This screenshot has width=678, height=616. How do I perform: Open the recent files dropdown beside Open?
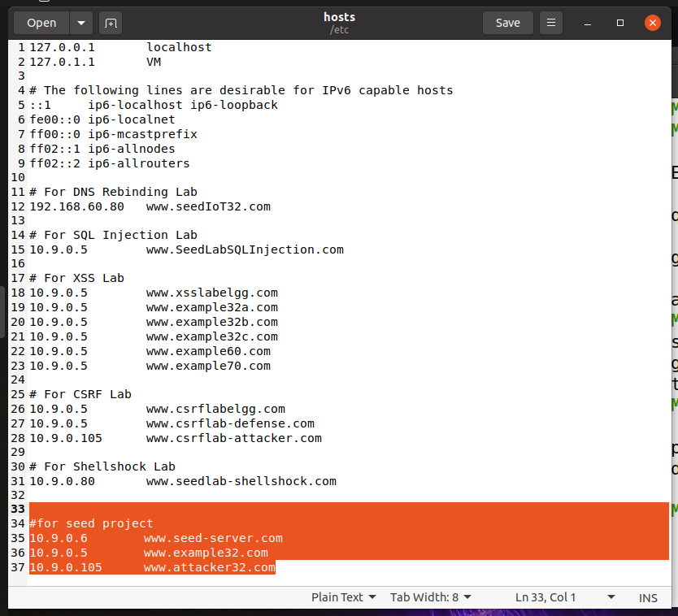79,22
